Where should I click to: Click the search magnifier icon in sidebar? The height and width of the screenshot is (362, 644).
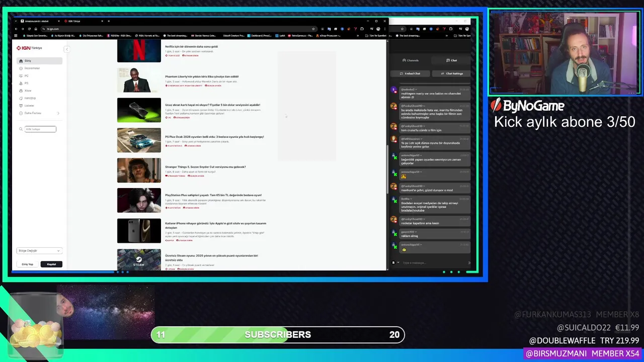21,129
